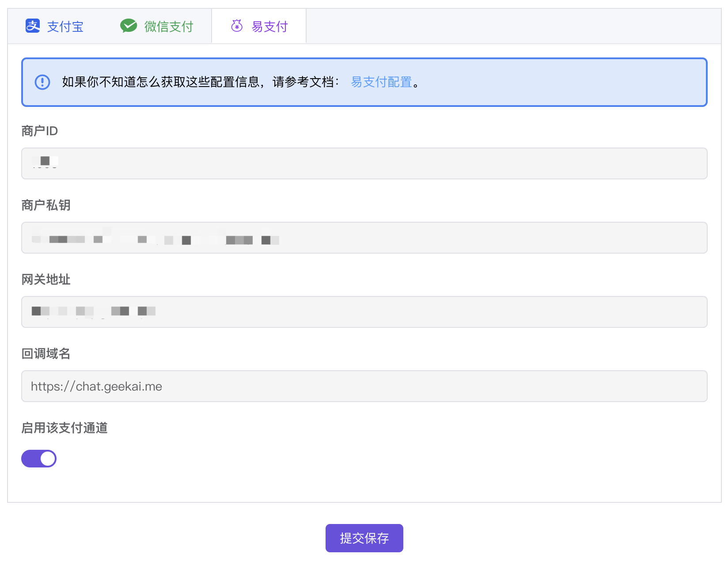Switch to the 支付宝 tab

tap(54, 26)
